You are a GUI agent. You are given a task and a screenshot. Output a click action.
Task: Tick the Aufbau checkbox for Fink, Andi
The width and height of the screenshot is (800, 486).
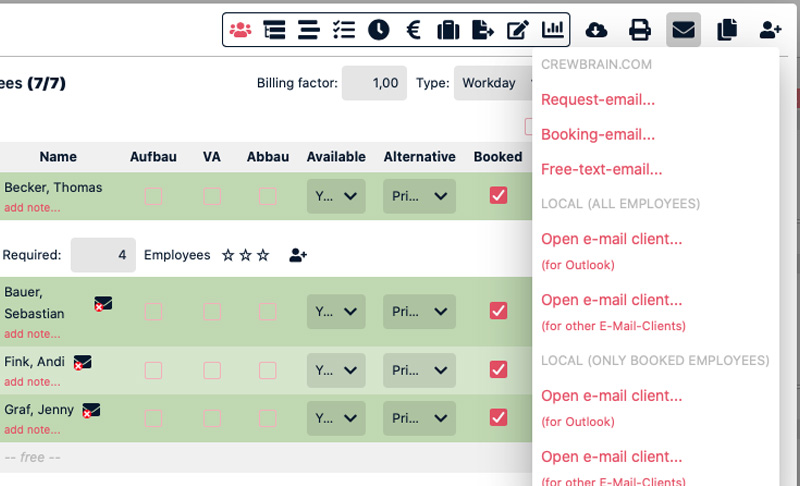(153, 370)
